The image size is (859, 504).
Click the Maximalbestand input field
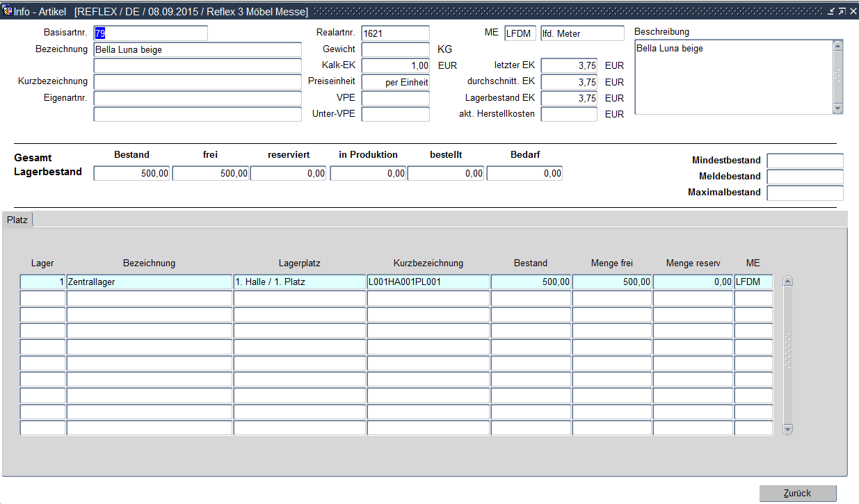point(805,193)
